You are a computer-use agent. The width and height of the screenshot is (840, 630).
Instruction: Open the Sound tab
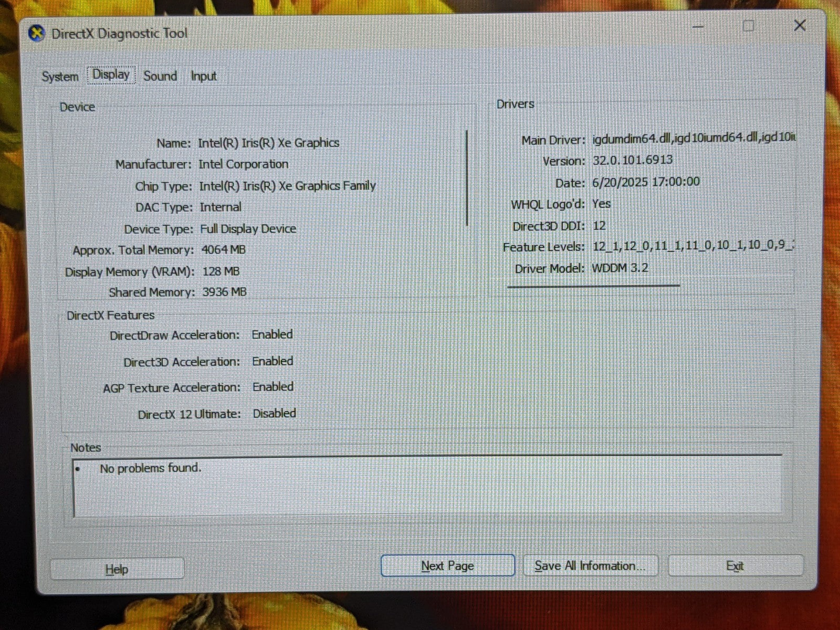click(x=160, y=76)
